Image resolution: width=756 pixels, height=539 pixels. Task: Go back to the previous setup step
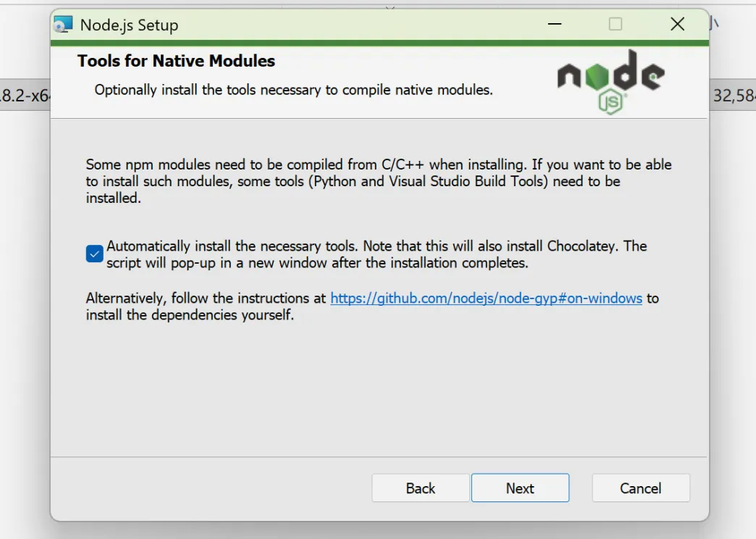[x=420, y=488]
